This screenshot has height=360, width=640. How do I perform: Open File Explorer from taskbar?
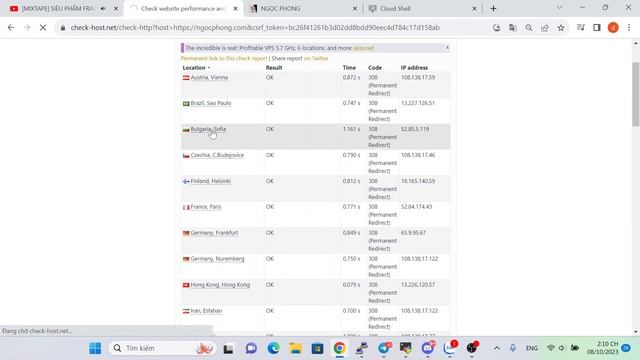[296, 348]
